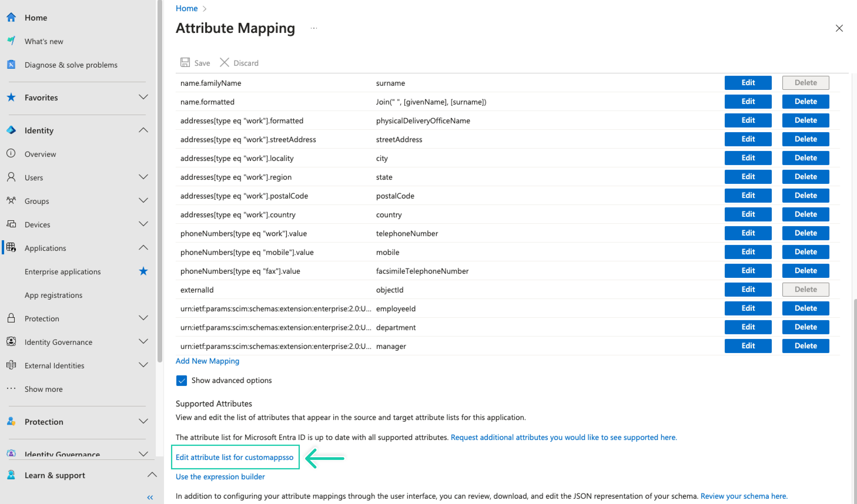Open Edit attribute list for customappsso
857x504 pixels.
coord(234,457)
